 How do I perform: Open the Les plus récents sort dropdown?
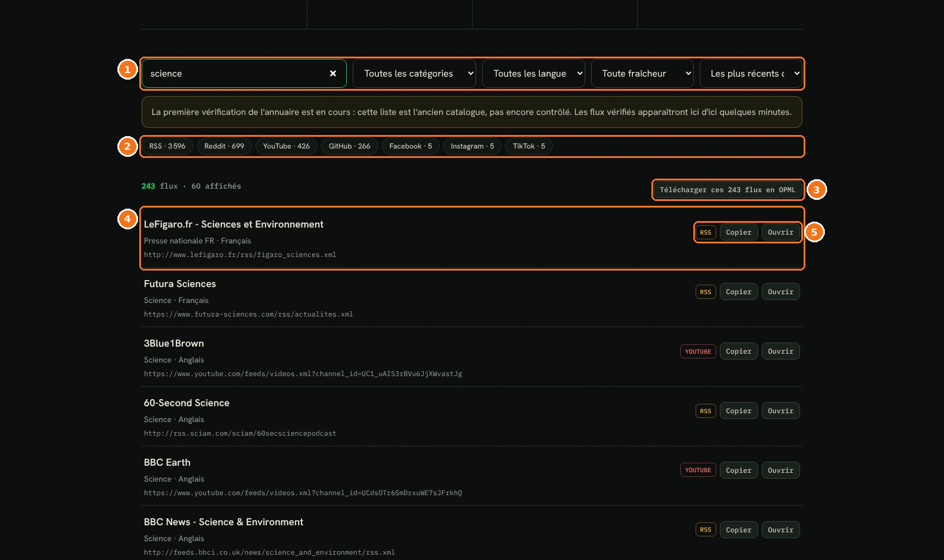pyautogui.click(x=751, y=74)
